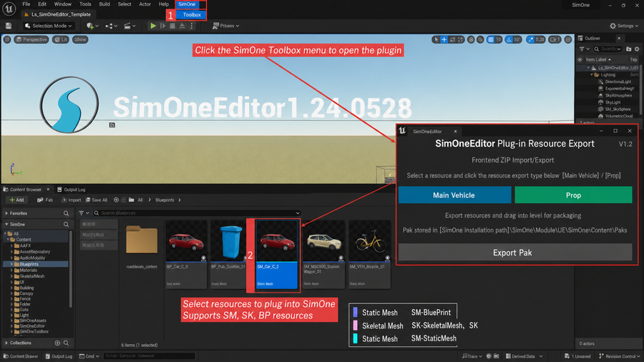Toggle world coordinate system globe icon
The height and width of the screenshot is (362, 644).
[471, 39]
